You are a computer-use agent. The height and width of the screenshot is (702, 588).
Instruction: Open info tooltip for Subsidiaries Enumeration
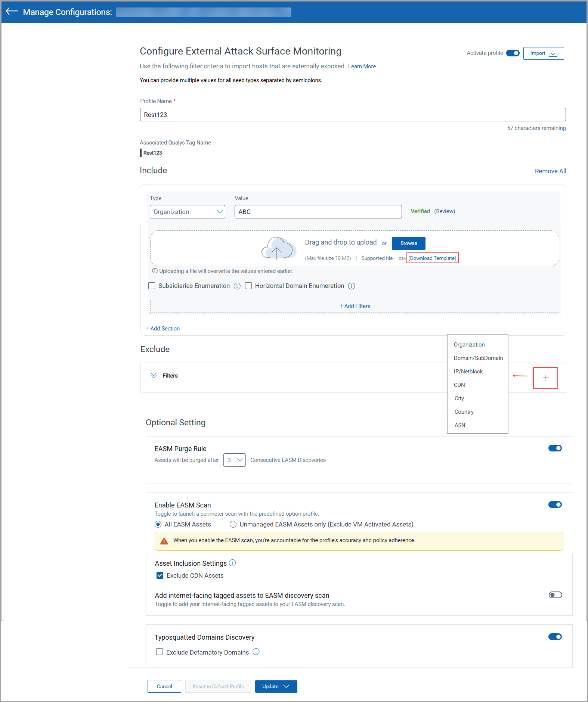pos(237,286)
